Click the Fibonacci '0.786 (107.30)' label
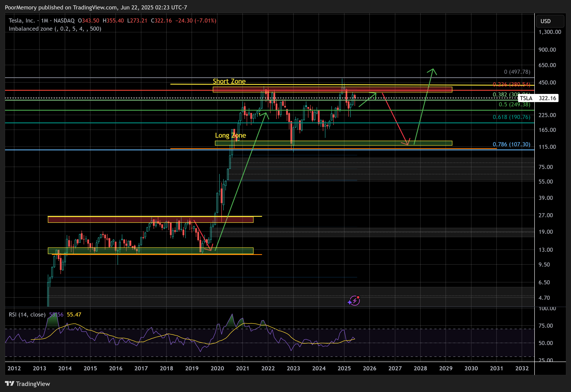 [511, 144]
